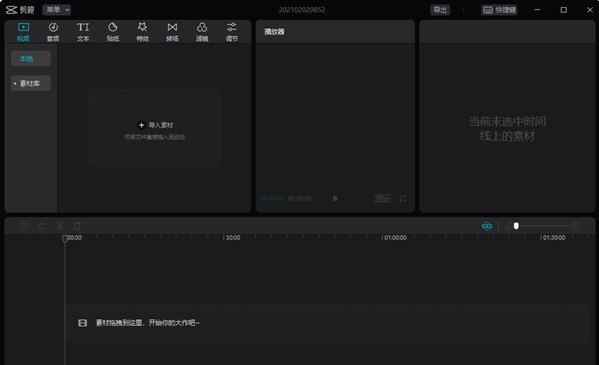Click the delete trash icon in timeline toolbar
Image resolution: width=599 pixels, height=365 pixels.
(77, 226)
